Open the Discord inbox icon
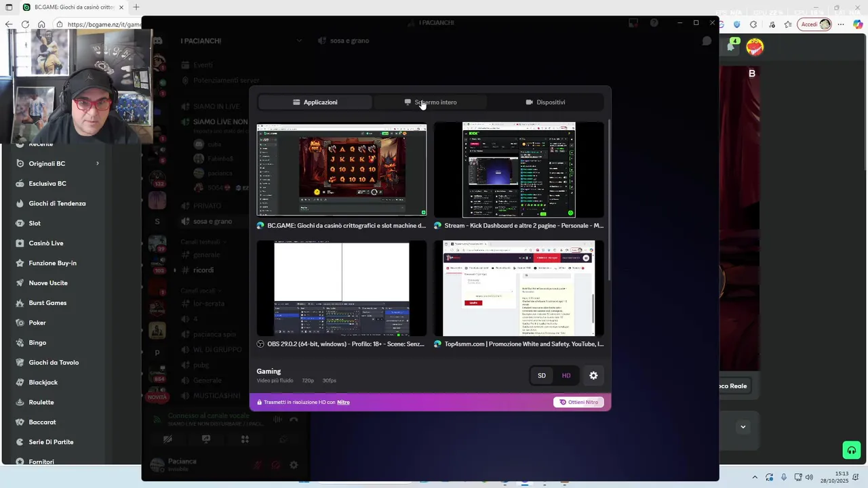868x488 pixels. click(x=633, y=22)
